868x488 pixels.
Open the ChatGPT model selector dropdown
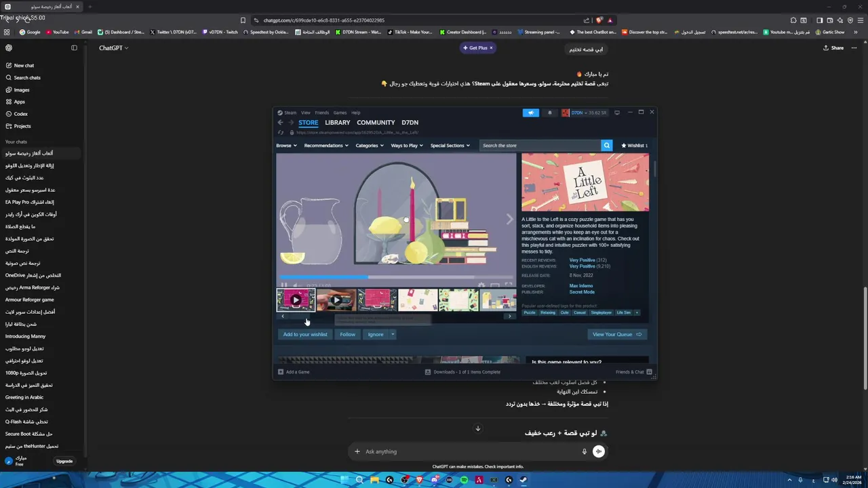113,48
